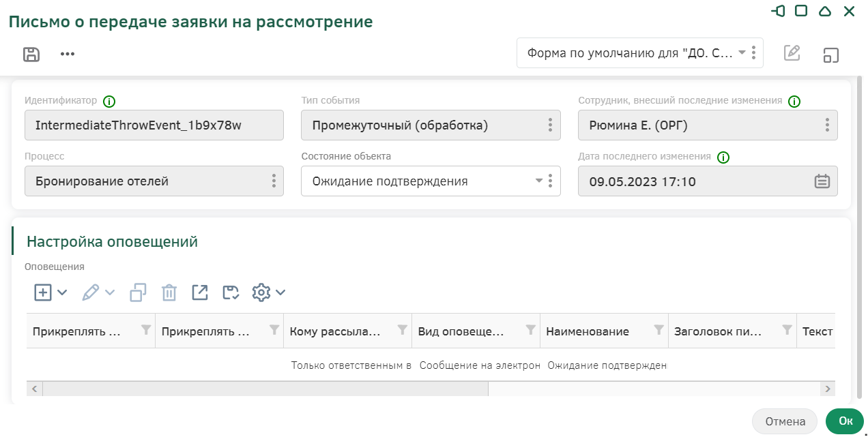Expand the gear settings chevron
This screenshot has width=868, height=437.
point(280,292)
